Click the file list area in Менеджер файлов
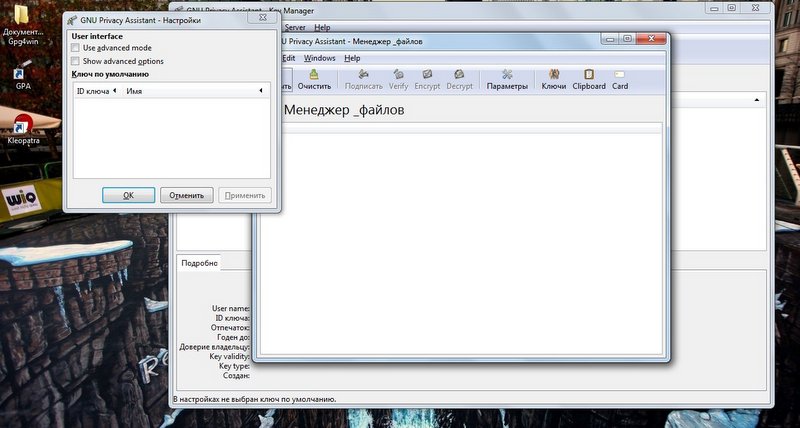This screenshot has width=800, height=428. 461,244
